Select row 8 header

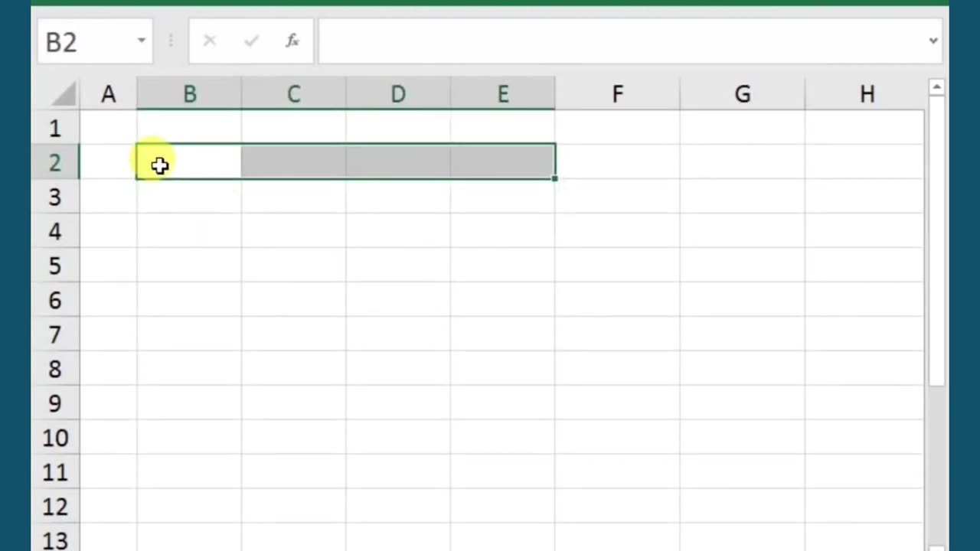(55, 369)
